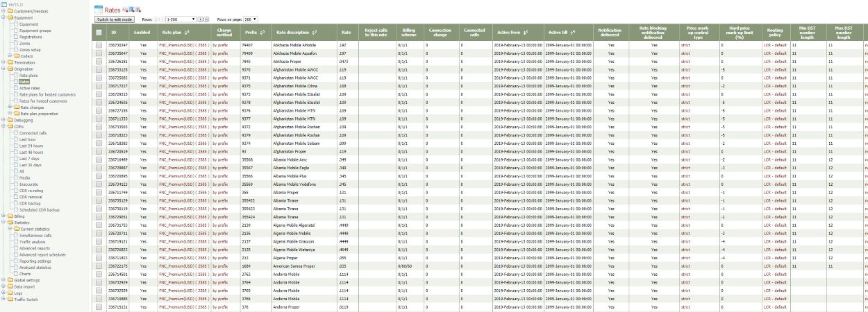Check the row with ID 336716489
This screenshot has height=312, width=868.
click(99, 159)
